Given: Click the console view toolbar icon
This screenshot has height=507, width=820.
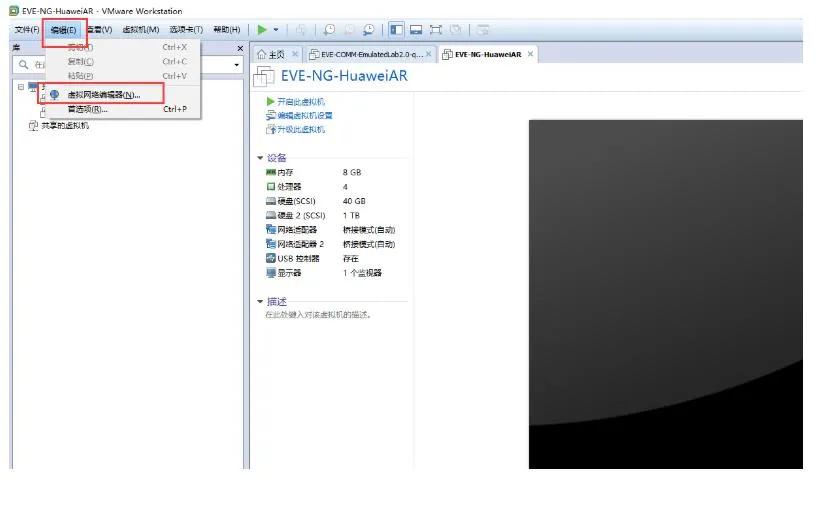Looking at the screenshot, I should point(483,30).
